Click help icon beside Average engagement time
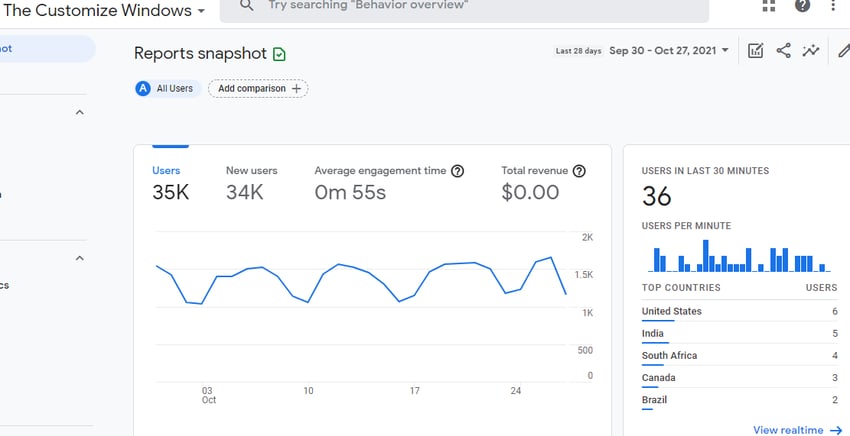Viewport: 850px width, 436px height. pyautogui.click(x=458, y=171)
